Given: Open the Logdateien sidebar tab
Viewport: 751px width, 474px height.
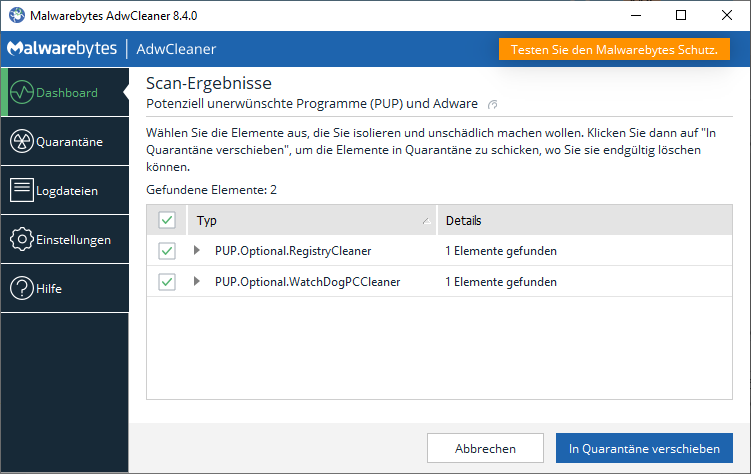Looking at the screenshot, I should pos(65,190).
